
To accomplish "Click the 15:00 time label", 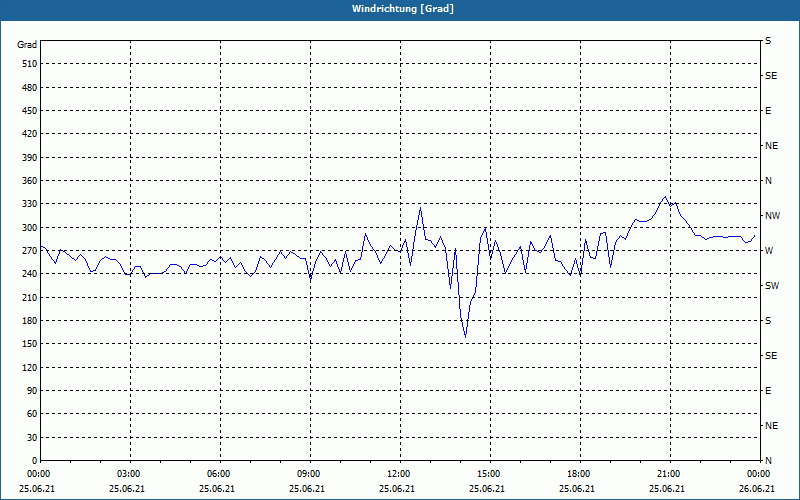I will pos(487,474).
